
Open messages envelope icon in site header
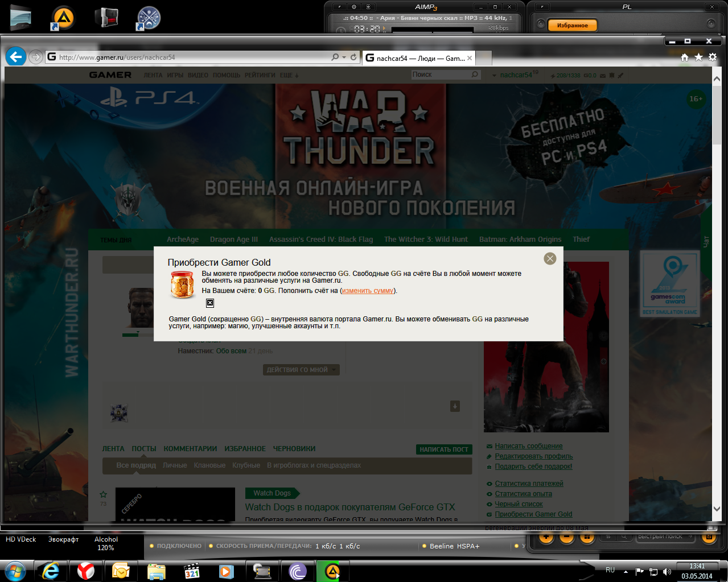(603, 75)
